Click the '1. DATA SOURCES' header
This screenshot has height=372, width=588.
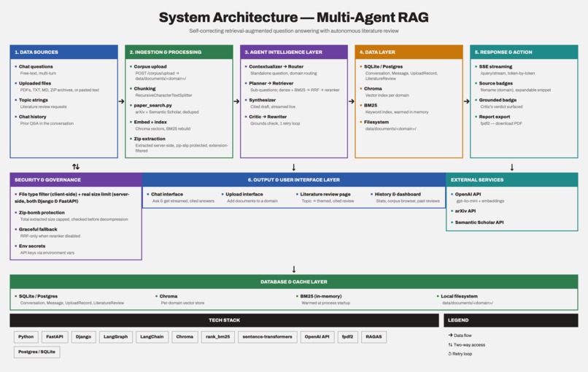pyautogui.click(x=64, y=52)
